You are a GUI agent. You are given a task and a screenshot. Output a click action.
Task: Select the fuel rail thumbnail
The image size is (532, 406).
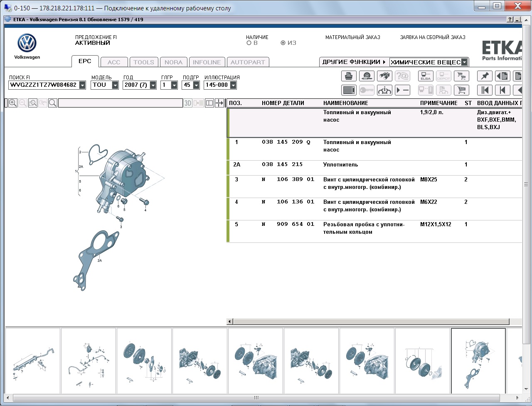click(x=33, y=361)
